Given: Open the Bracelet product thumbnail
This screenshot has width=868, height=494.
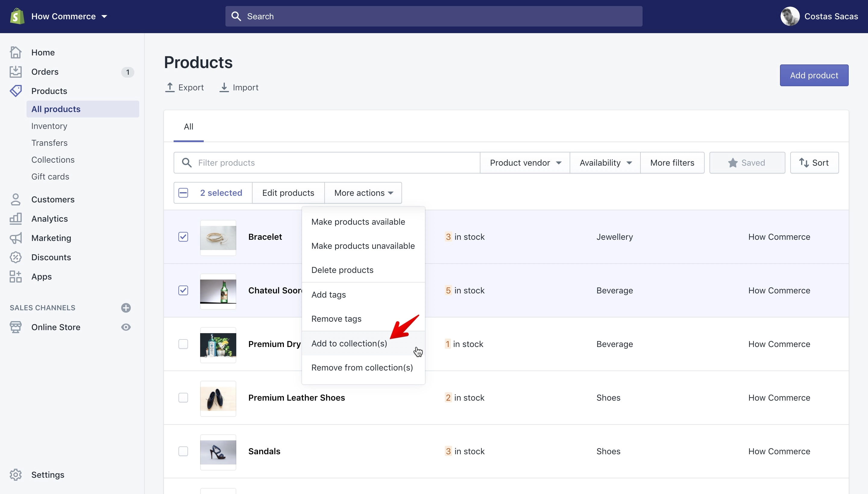Looking at the screenshot, I should [x=218, y=238].
